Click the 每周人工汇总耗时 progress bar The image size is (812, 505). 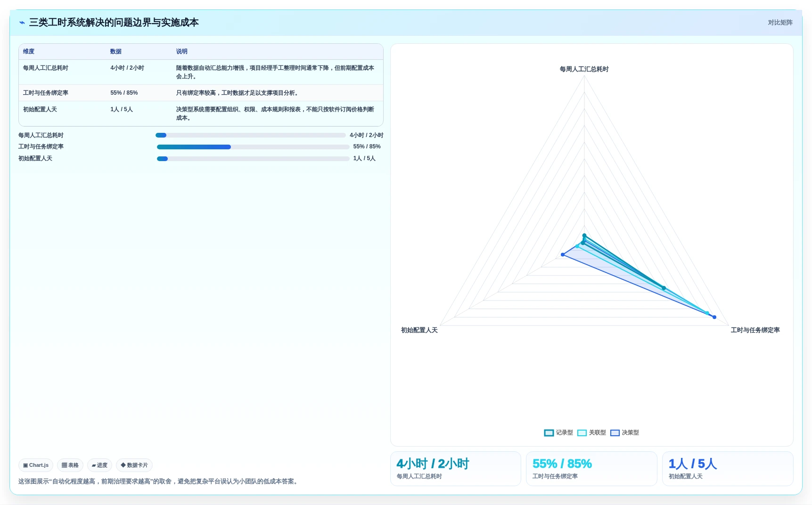(x=251, y=135)
